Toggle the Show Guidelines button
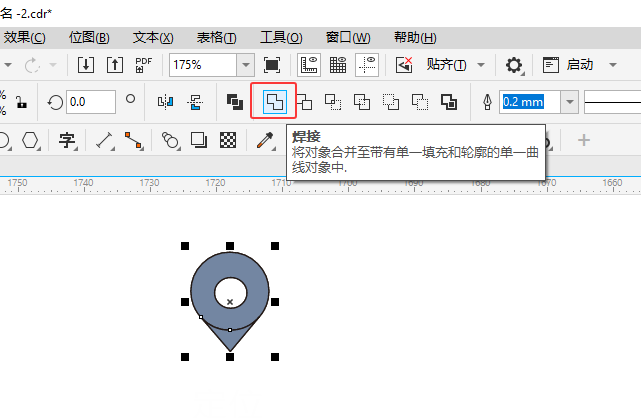Screen dimensions: 641x418 (367, 65)
